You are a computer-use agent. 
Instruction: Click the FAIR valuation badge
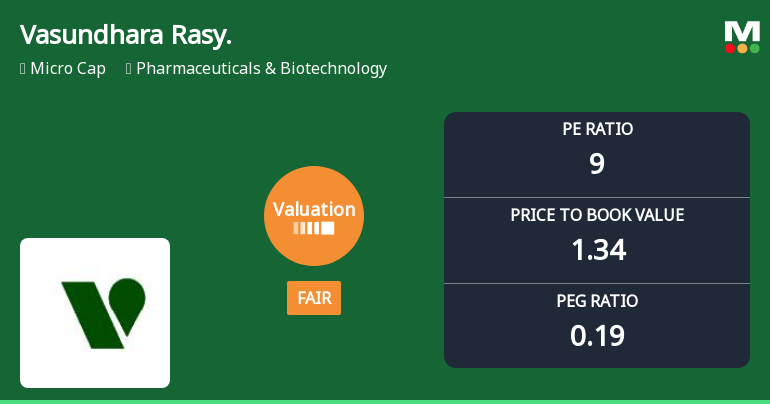pos(314,298)
